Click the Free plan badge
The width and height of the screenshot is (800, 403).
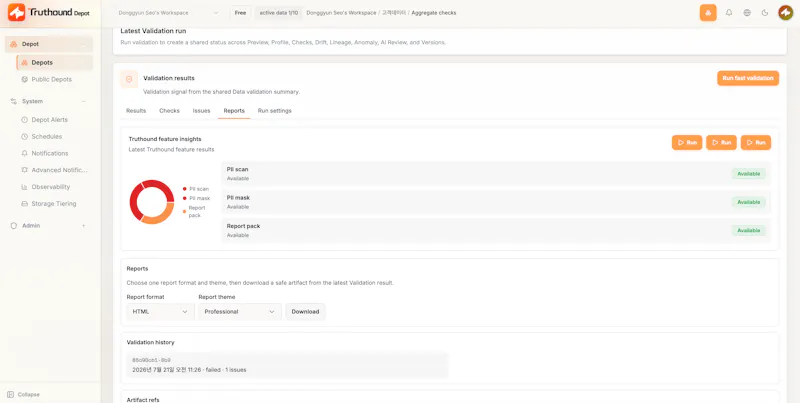240,13
